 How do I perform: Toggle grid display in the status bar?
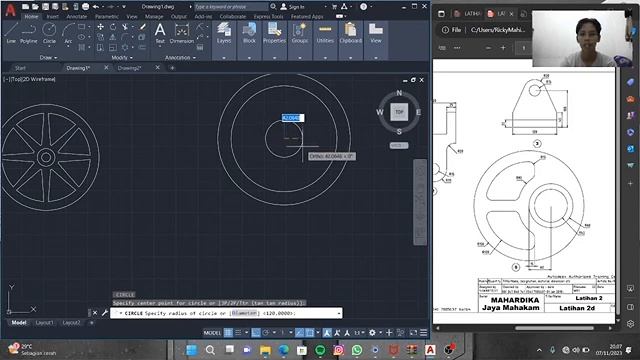(x=228, y=333)
